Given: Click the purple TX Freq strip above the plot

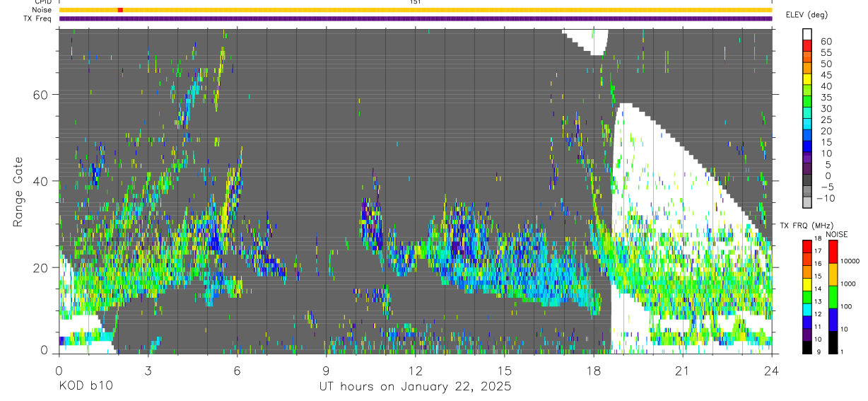Looking at the screenshot, I should 416,18.
